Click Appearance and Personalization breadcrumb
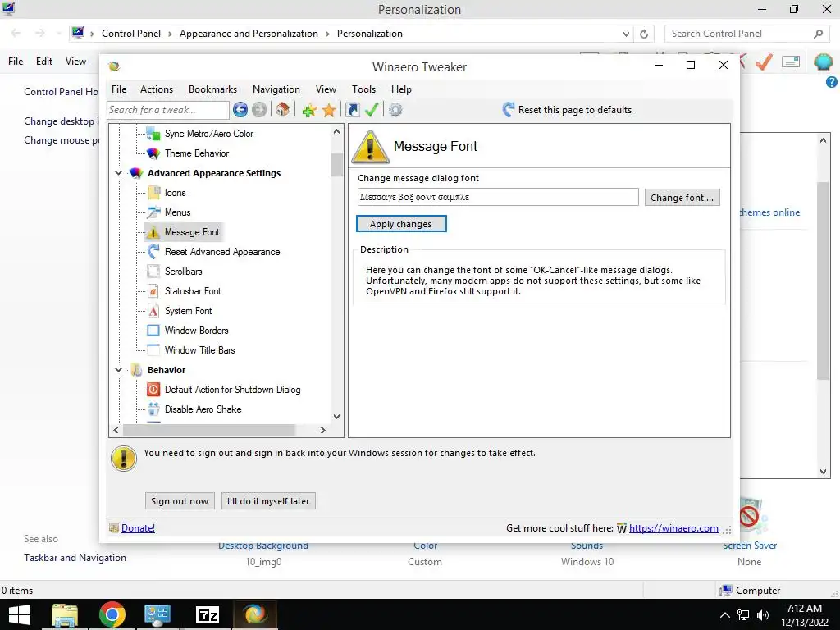Viewport: 840px width, 630px height. (249, 33)
